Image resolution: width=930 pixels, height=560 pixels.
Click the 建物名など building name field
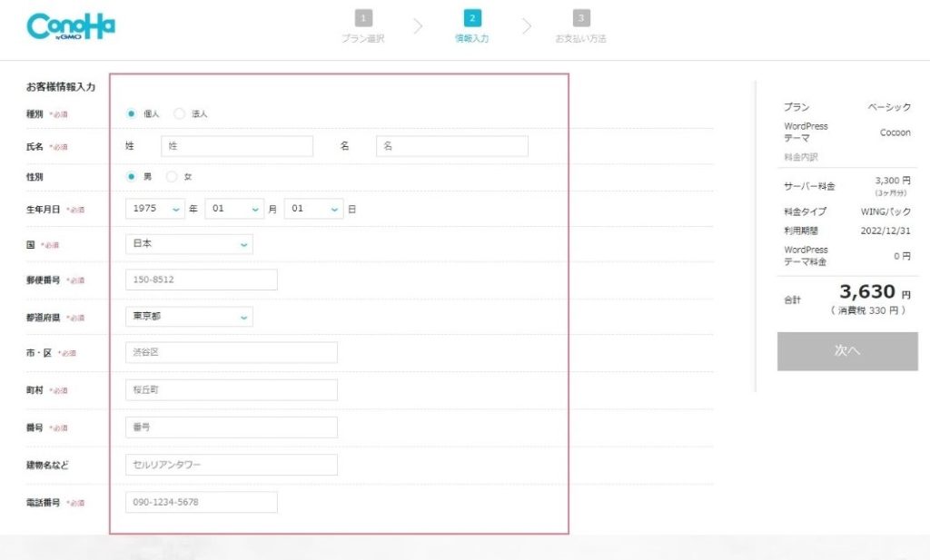[x=231, y=465]
